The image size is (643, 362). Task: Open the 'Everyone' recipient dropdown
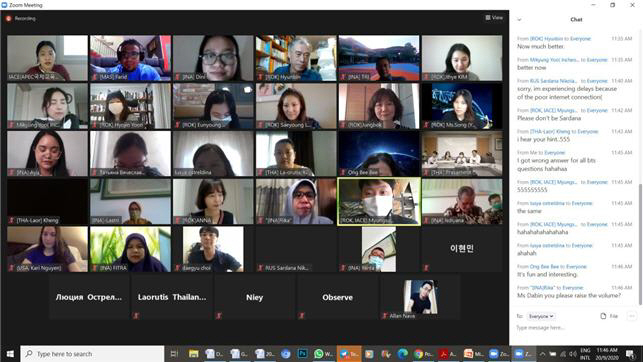(x=541, y=316)
